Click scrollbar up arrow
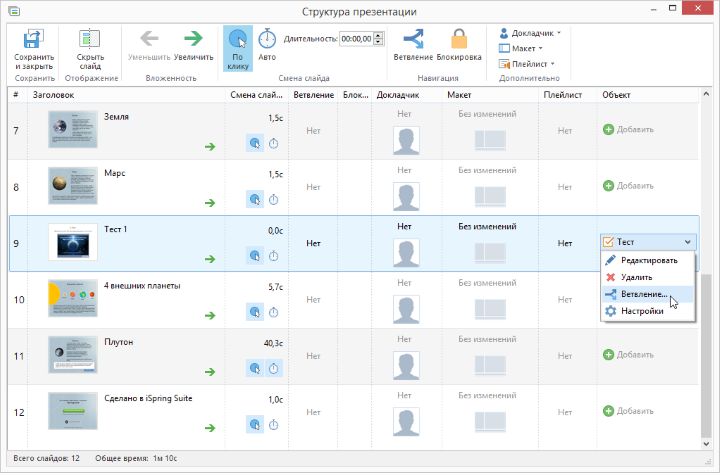The width and height of the screenshot is (720, 473). (x=706, y=94)
